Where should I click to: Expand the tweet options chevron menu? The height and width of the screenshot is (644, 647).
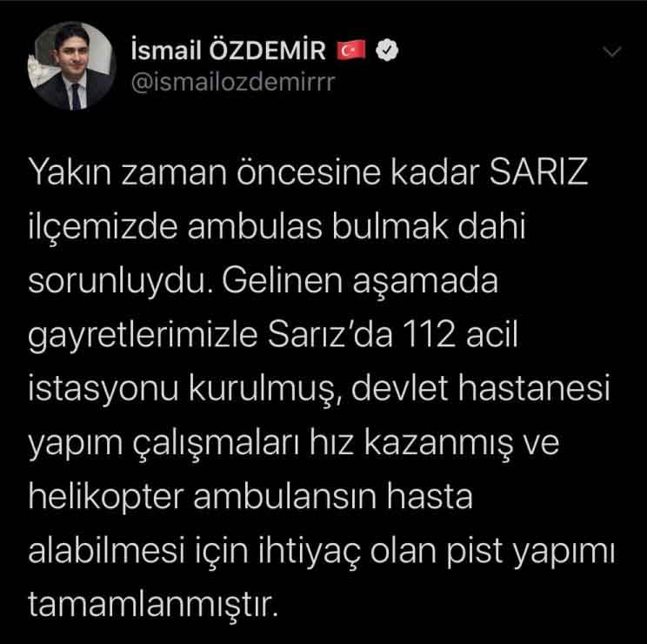[612, 51]
